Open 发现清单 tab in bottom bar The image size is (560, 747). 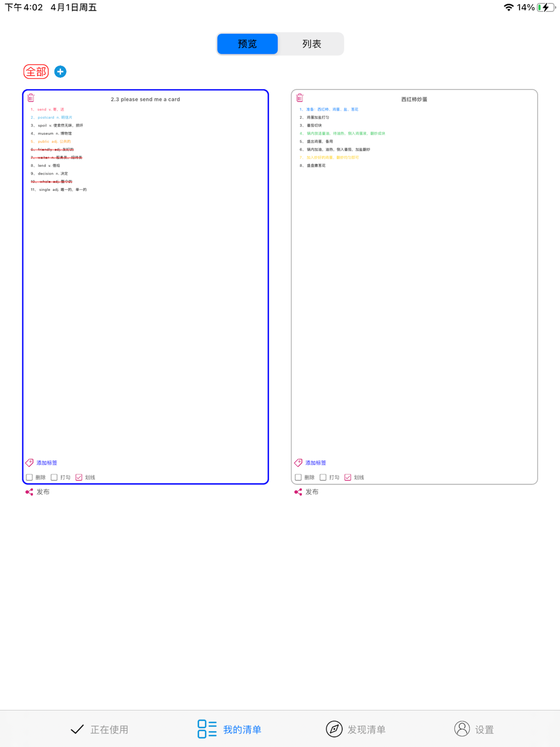tap(356, 729)
